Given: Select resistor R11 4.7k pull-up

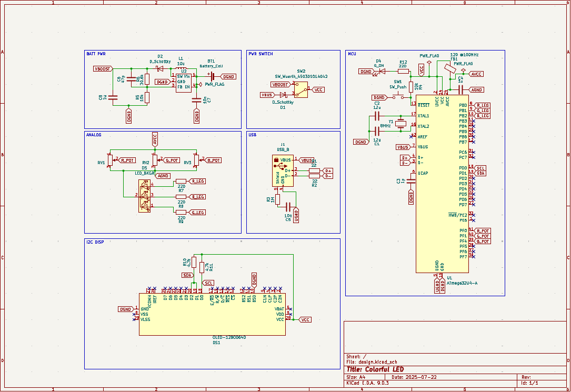Looking at the screenshot, I should pyautogui.click(x=202, y=267).
